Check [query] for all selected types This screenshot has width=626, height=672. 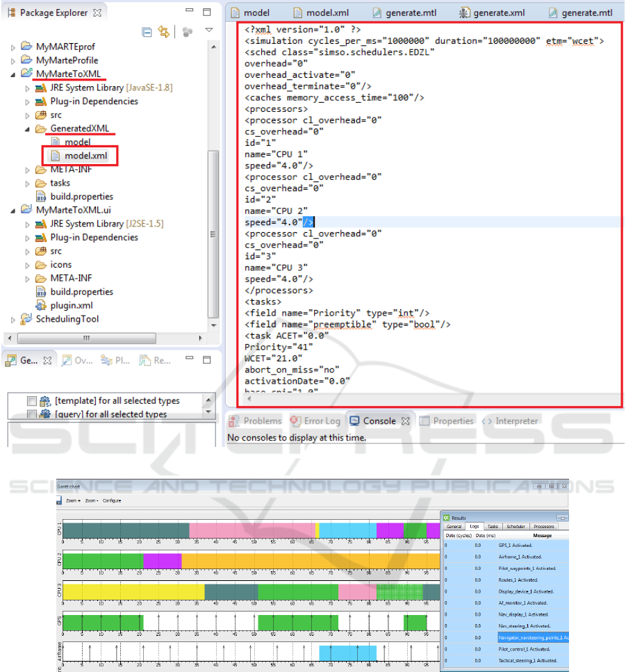(31, 414)
